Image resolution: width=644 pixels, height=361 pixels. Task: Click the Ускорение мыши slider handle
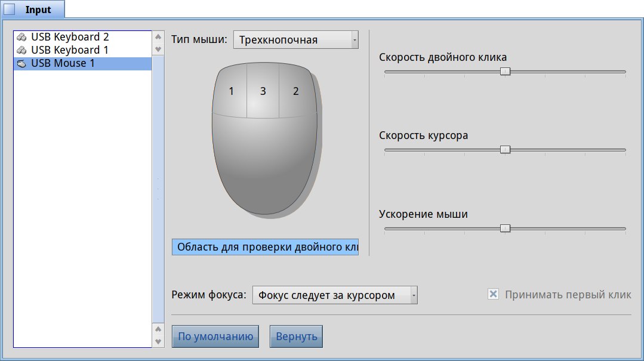click(x=505, y=229)
